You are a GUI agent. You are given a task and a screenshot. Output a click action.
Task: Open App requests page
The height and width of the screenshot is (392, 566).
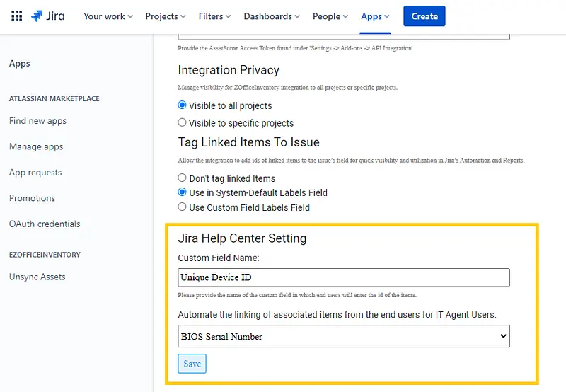(35, 172)
